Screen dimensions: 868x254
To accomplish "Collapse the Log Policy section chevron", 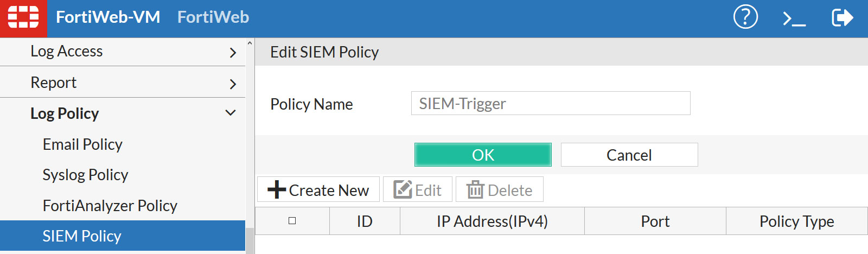I will point(231,113).
